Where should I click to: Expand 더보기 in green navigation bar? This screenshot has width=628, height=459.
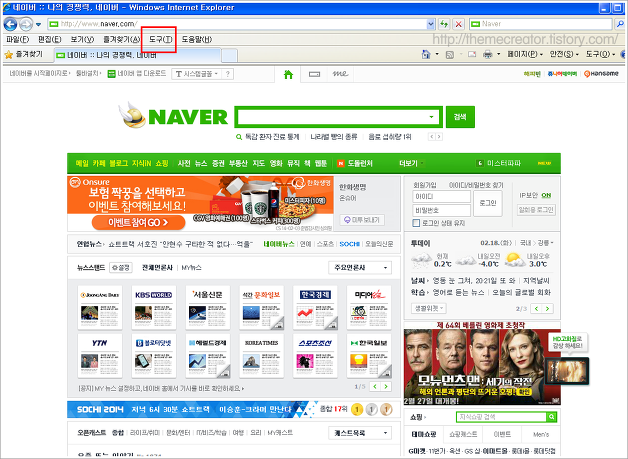coord(411,163)
